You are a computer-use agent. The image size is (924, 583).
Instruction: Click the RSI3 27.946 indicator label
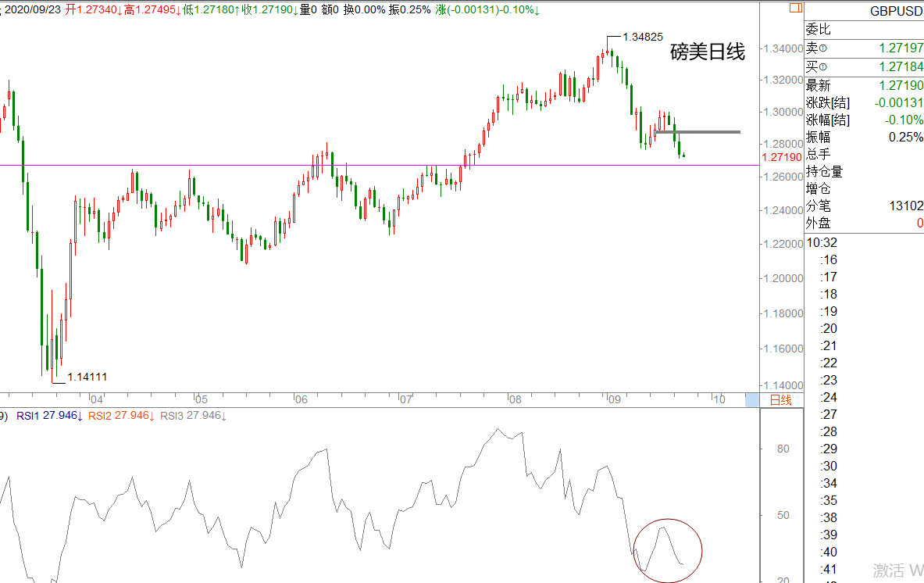(193, 416)
